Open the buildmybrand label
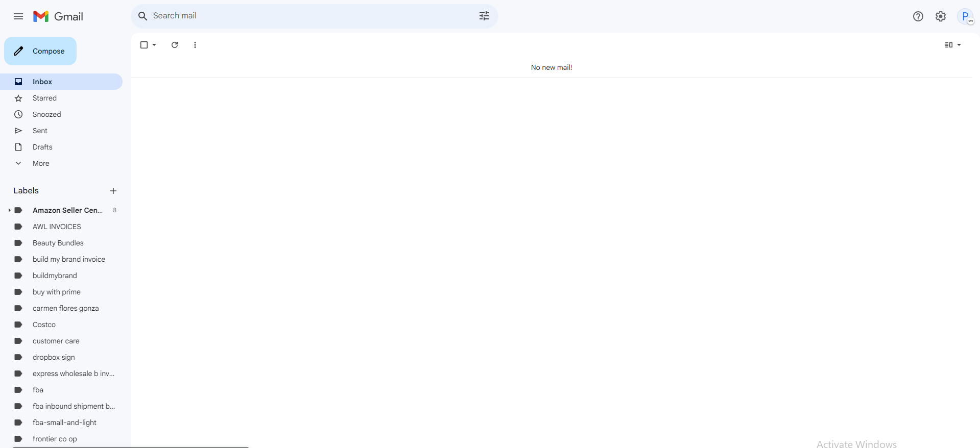Image resolution: width=980 pixels, height=448 pixels. [61, 276]
